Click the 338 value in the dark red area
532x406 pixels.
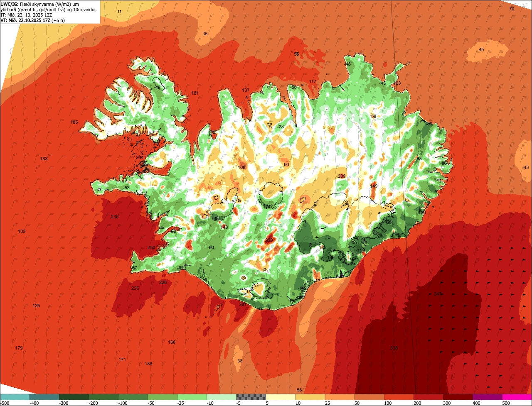click(x=394, y=348)
